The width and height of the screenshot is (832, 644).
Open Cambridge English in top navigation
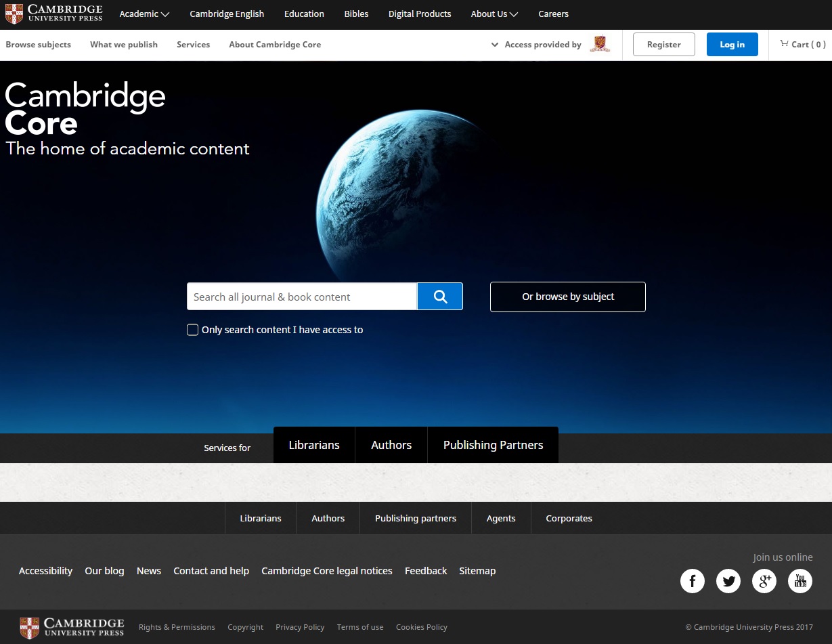tap(227, 14)
